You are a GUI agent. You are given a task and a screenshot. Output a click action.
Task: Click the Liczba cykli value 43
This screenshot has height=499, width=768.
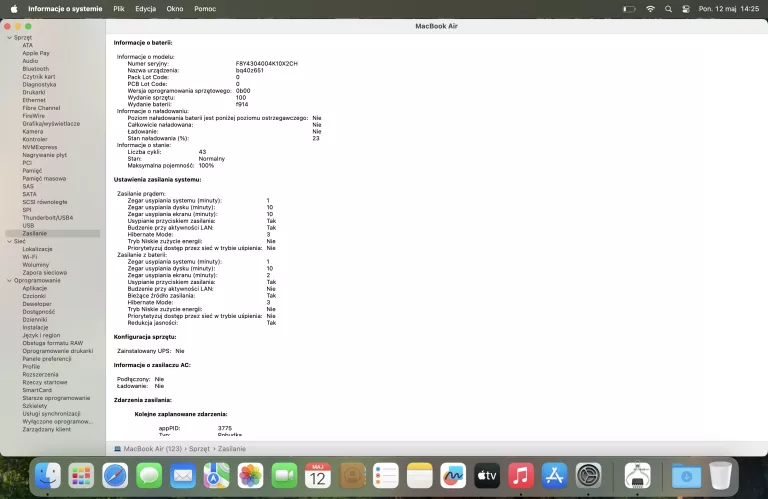coord(202,152)
